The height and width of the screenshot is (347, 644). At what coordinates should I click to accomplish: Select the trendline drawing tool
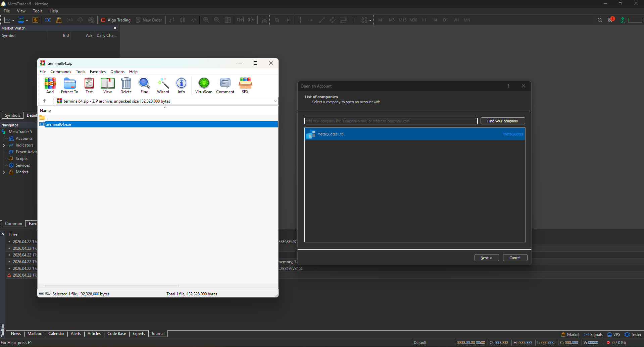[322, 20]
